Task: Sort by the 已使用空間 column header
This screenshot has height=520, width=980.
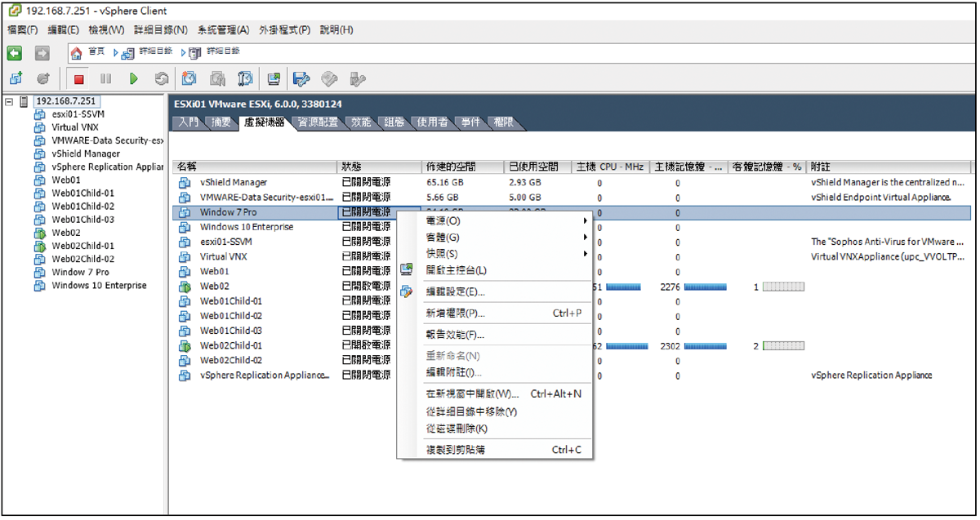Action: (538, 167)
